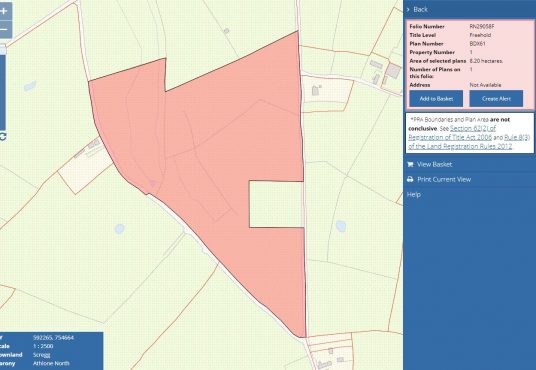Zoom out with the minus button
Image resolution: width=536 pixels, height=370 pixels.
coord(4,29)
